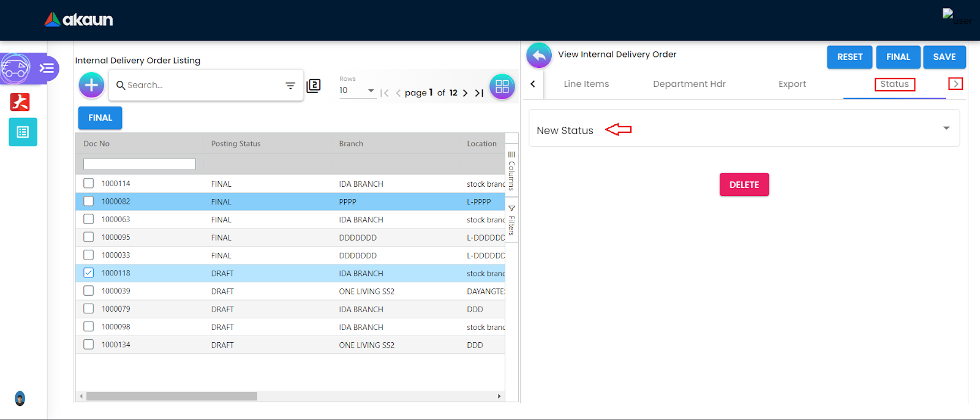This screenshot has height=420, width=980.
Task: Open the Rows per page dropdown
Action: [x=357, y=91]
